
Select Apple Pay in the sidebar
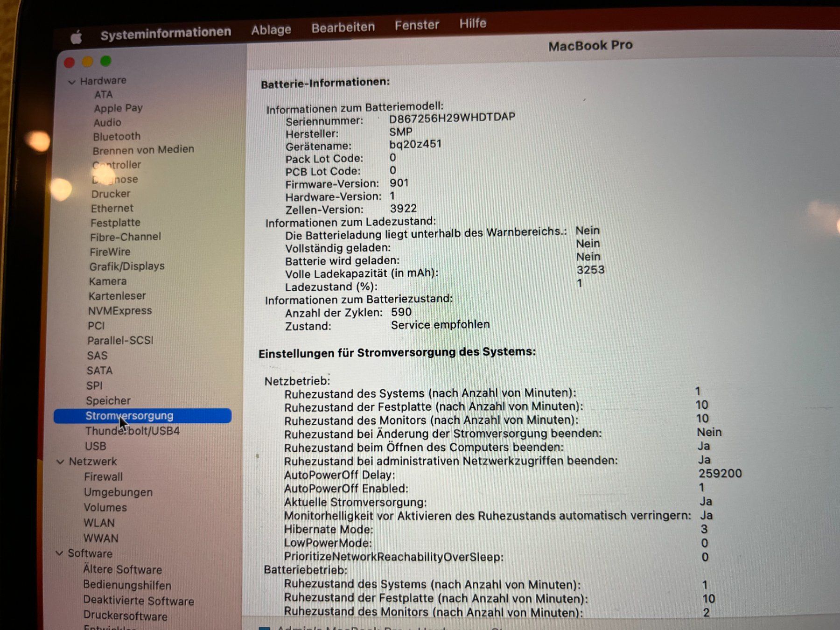[118, 108]
